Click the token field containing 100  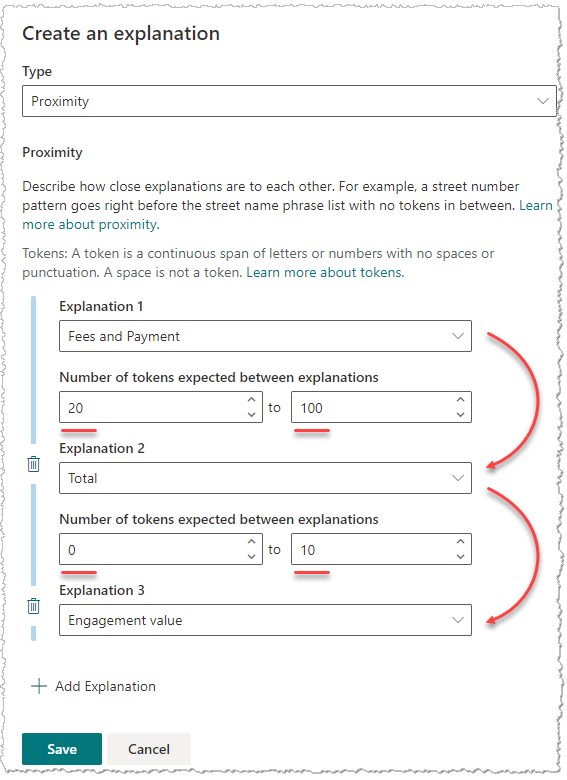[x=381, y=407]
